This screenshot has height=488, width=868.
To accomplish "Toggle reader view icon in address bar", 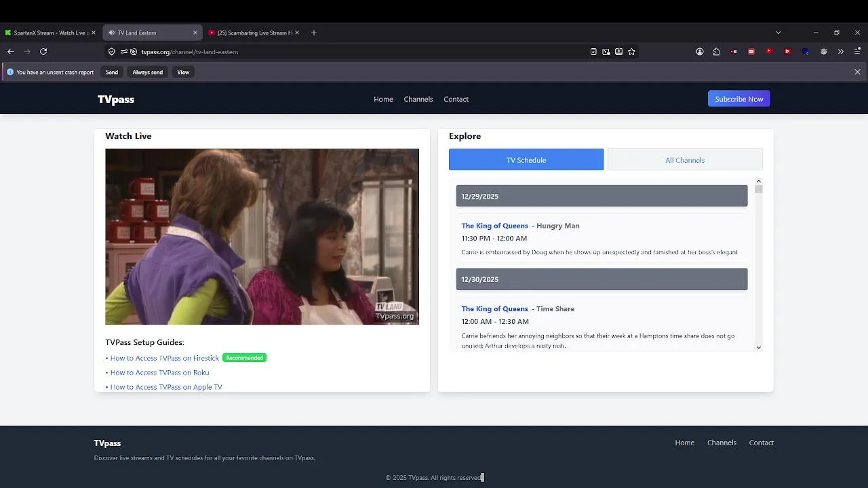I will click(593, 52).
